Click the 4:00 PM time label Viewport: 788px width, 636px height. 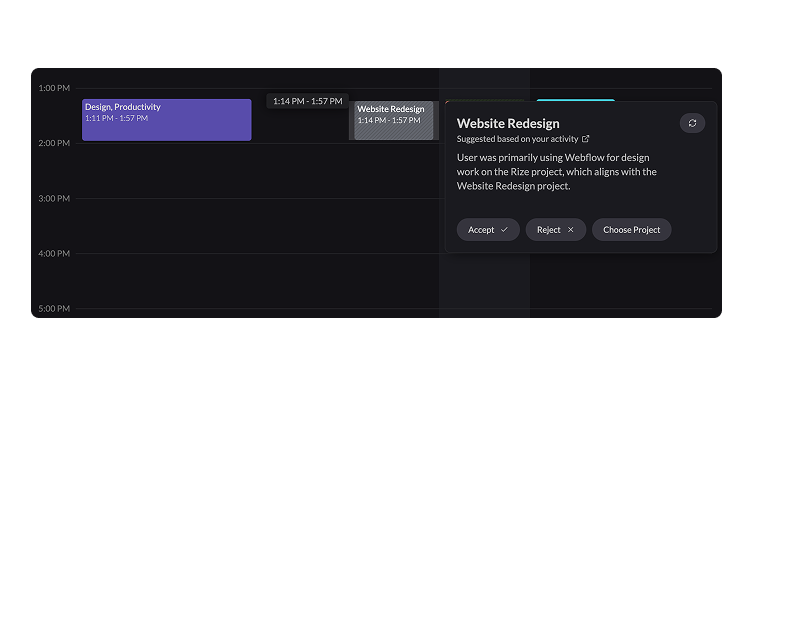coord(54,253)
